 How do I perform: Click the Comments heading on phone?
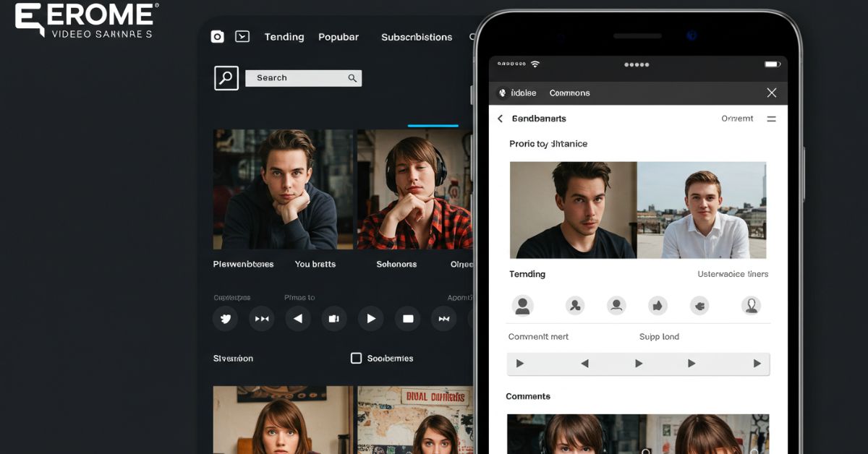point(528,396)
